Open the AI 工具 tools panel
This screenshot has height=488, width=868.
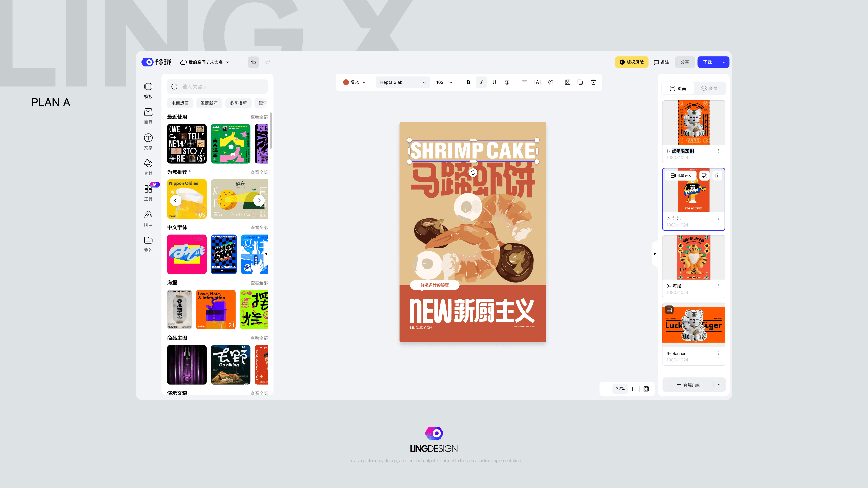pyautogui.click(x=148, y=192)
